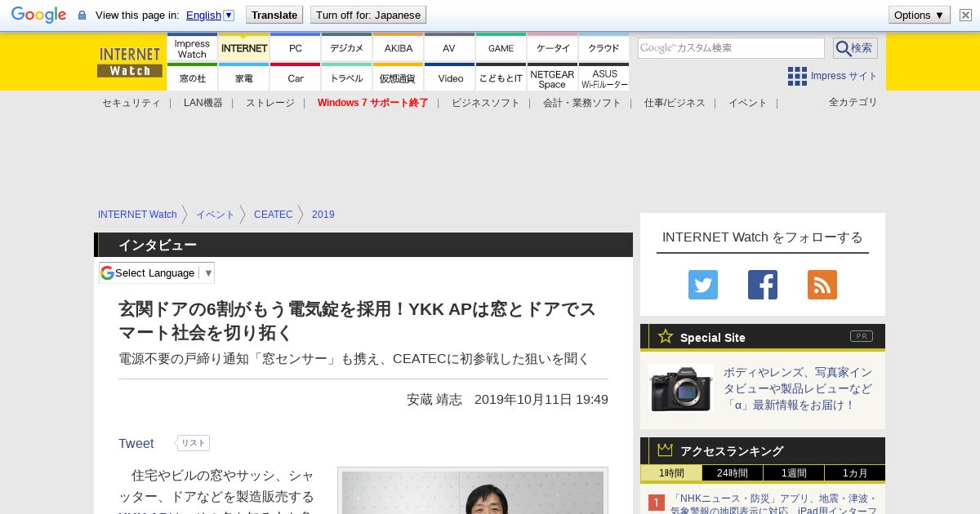Open the 窓の杜 navigation tab
This screenshot has width=980, height=514.
(x=192, y=77)
